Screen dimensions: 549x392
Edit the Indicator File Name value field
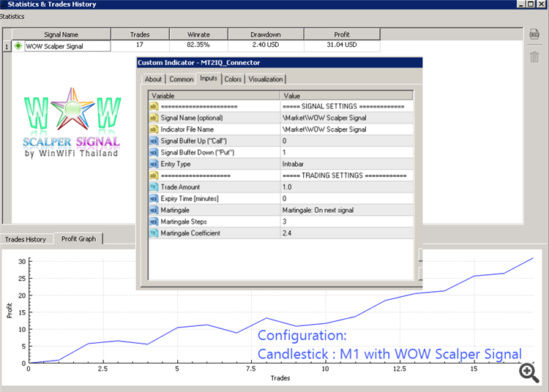click(347, 129)
